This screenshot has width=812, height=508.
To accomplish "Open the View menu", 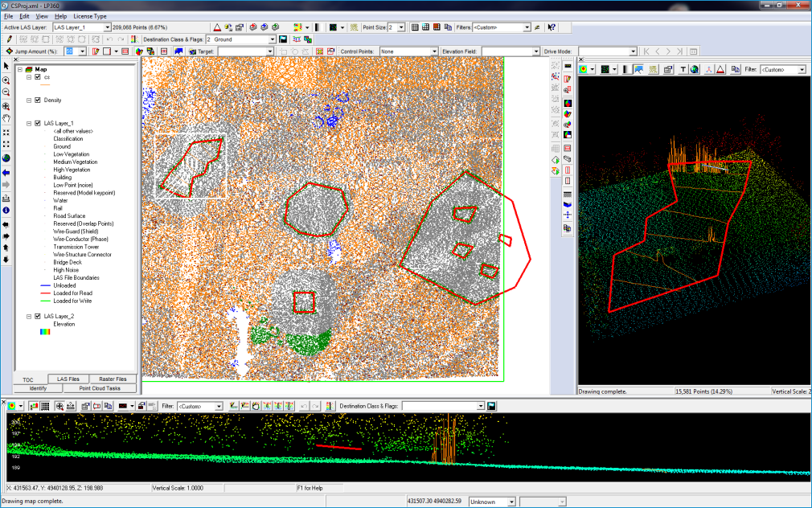I will (x=42, y=16).
